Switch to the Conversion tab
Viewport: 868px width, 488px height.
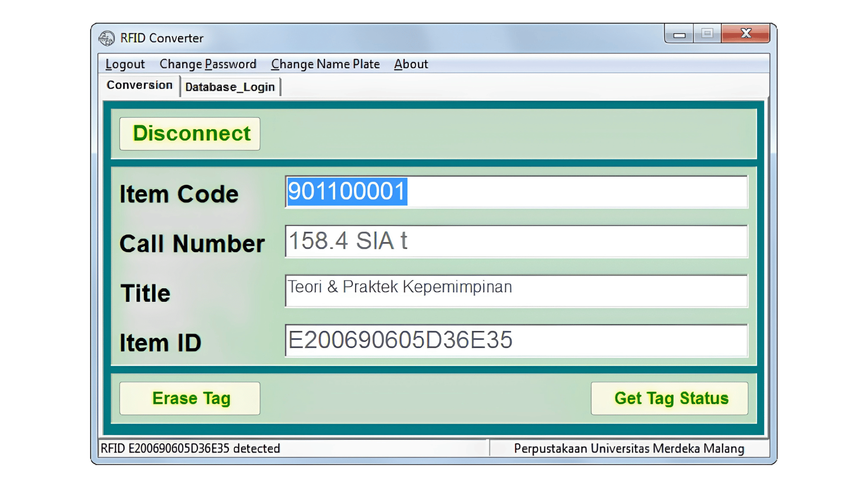coord(139,85)
